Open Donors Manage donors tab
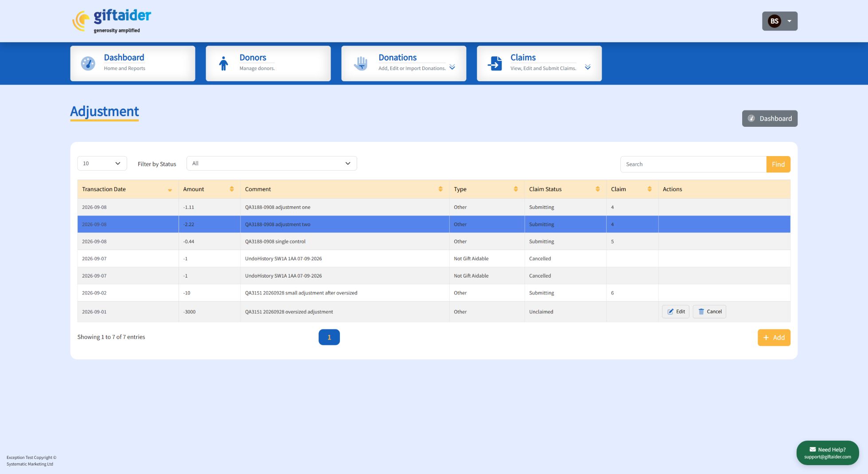This screenshot has width=868, height=474. click(x=268, y=63)
